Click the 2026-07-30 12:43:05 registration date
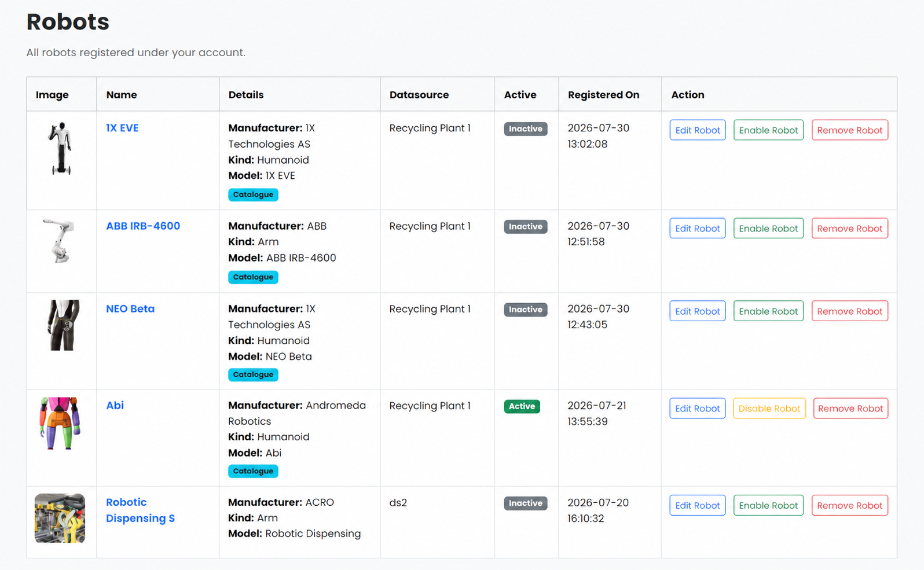Viewport: 924px width, 570px height. (598, 317)
